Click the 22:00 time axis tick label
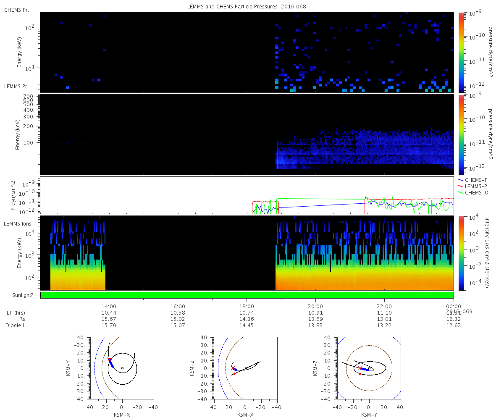 [384, 307]
